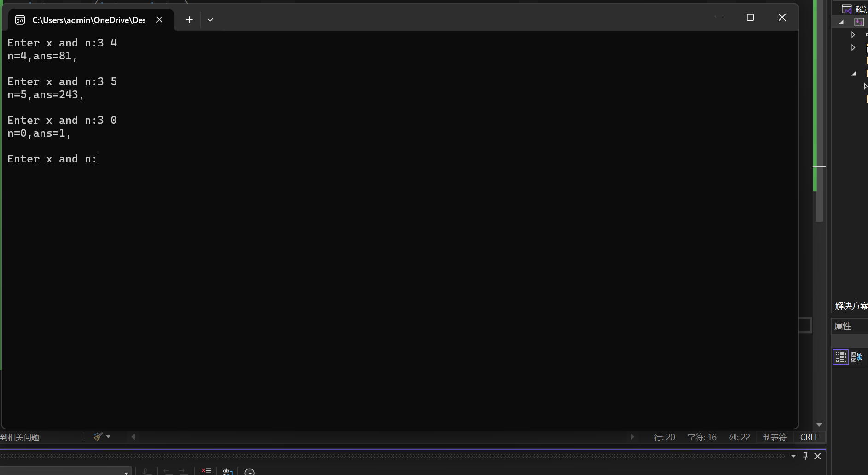
Task: Run code cleanup with the broom icon
Action: point(98,437)
